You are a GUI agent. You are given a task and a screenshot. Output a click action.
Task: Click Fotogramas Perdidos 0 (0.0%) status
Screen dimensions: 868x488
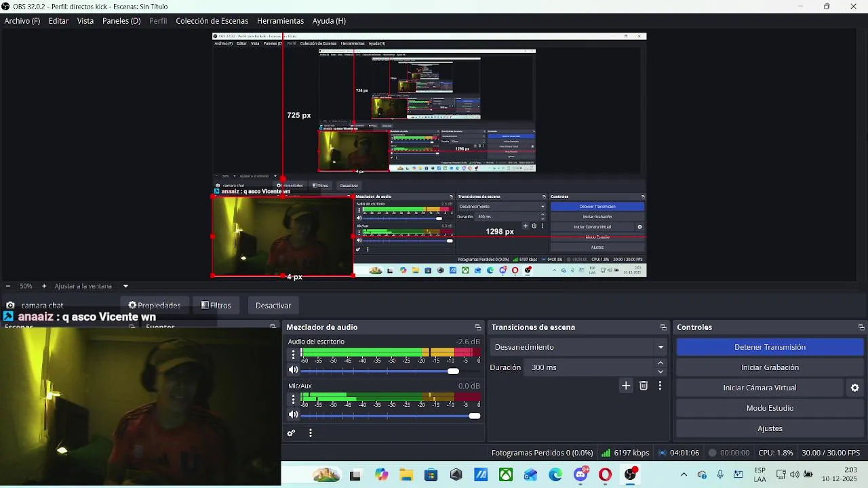point(542,453)
